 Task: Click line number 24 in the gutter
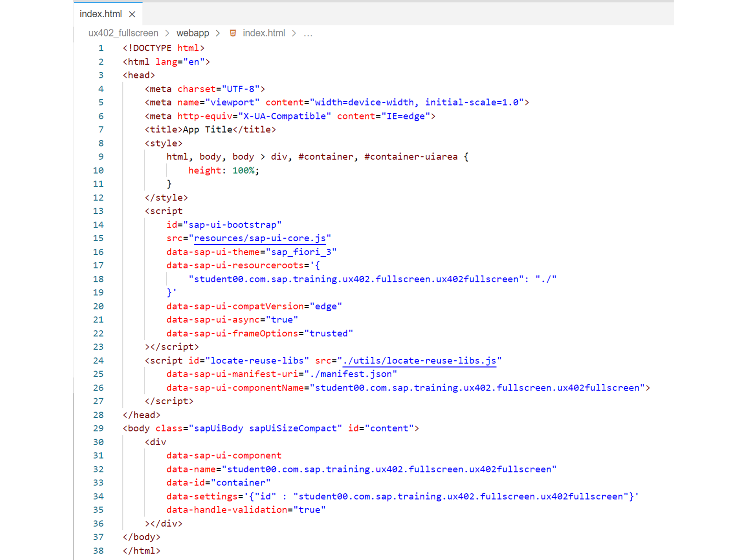coord(98,360)
